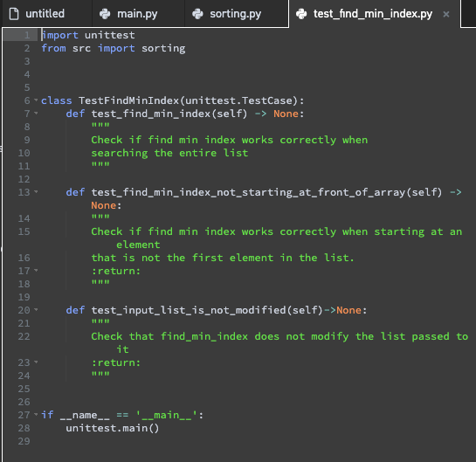Collapse test_input_list_is_not_modified fold arrow on line 20
This screenshot has width=476, height=462.
pyautogui.click(x=36, y=310)
